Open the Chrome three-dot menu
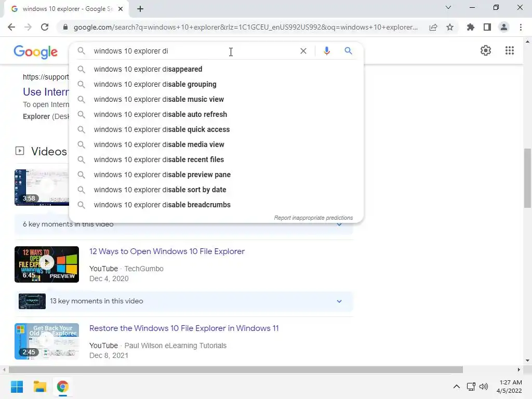Screen dimensions: 532x399 [521, 27]
